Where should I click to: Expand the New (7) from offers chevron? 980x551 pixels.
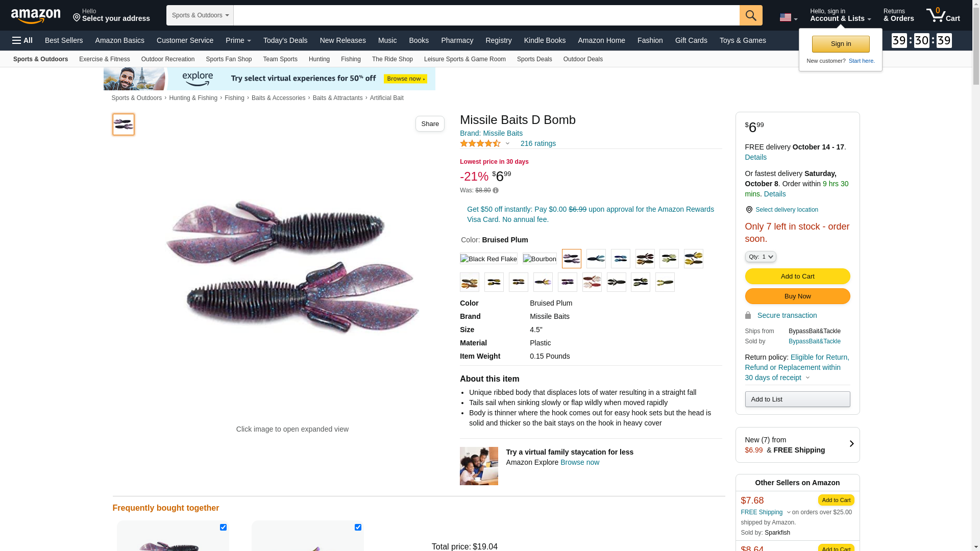(851, 444)
